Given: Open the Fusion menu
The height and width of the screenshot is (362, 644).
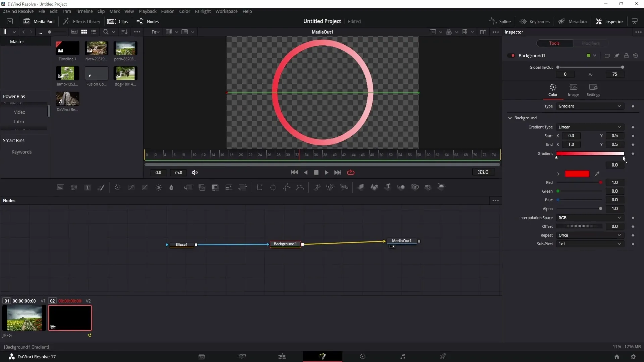Looking at the screenshot, I should click(x=168, y=11).
